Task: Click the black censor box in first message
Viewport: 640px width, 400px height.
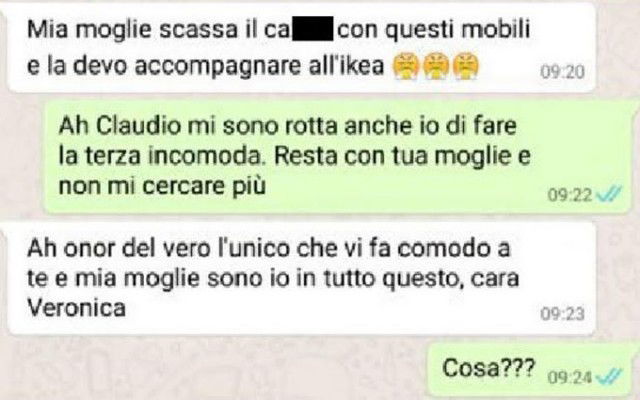Action: coord(312,29)
